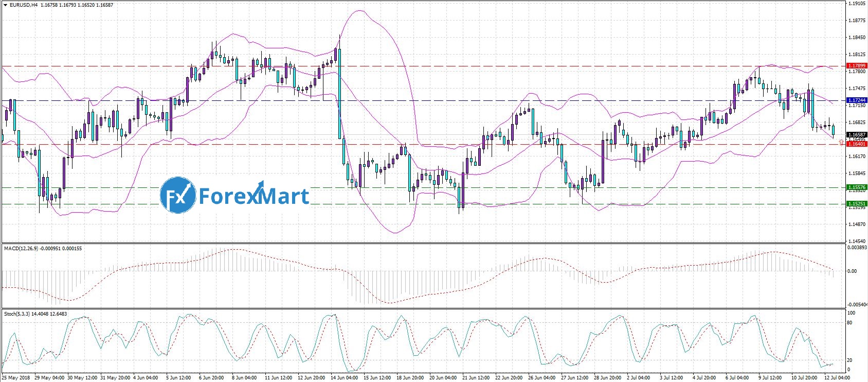Viewport: 868px width, 382px height.
Task: Click the red 1.16401 price level tag
Action: coord(857,144)
